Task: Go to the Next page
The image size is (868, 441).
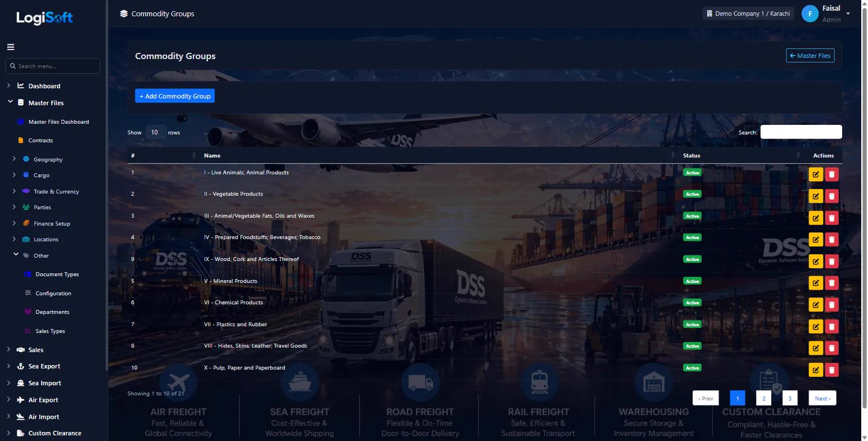Action: click(x=822, y=398)
